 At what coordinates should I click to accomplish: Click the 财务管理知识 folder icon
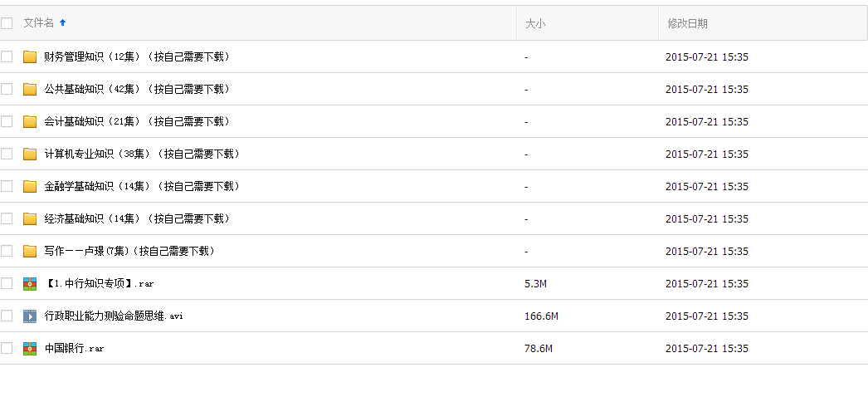30,56
